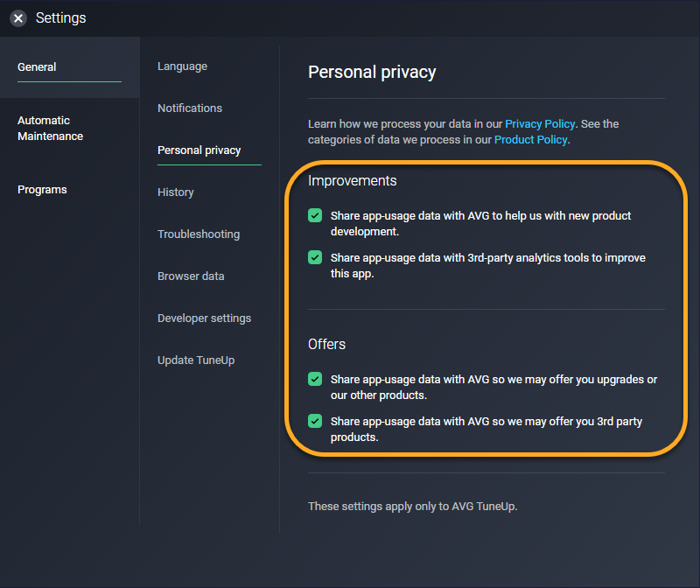700x588 pixels.
Task: Go to the Notifications section
Action: click(190, 108)
